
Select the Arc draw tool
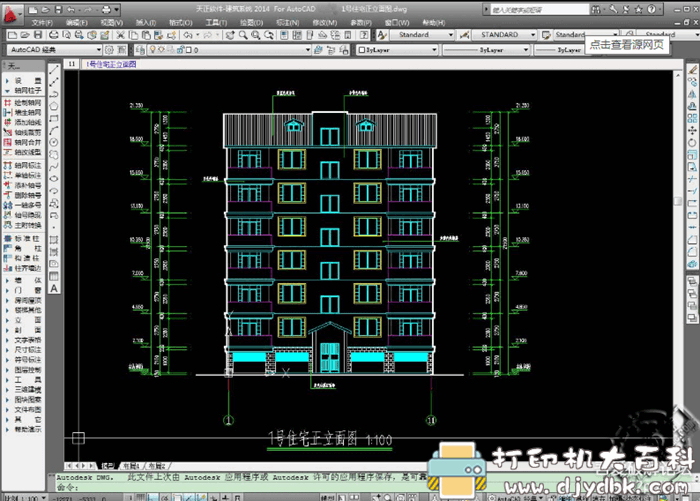point(54,130)
